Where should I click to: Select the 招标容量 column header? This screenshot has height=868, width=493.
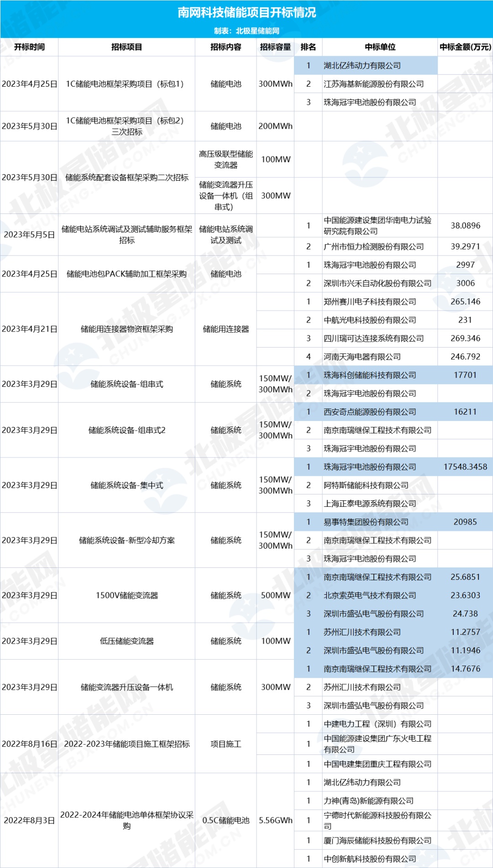point(275,47)
